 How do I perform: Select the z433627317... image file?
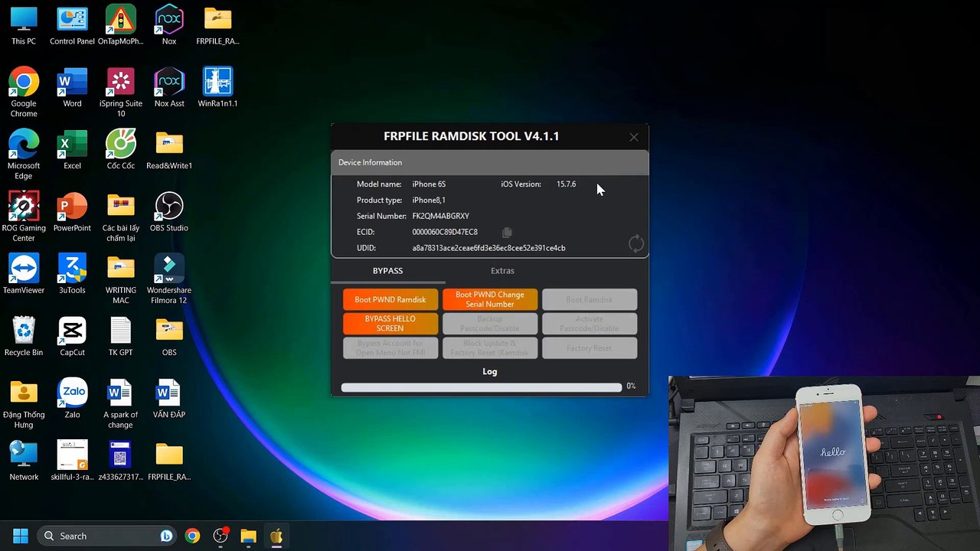coord(121,461)
